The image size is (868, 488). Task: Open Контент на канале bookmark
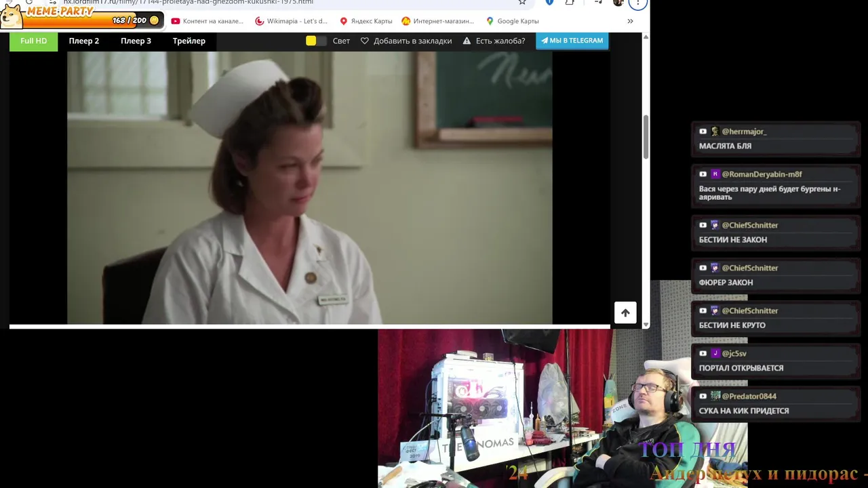coord(207,21)
